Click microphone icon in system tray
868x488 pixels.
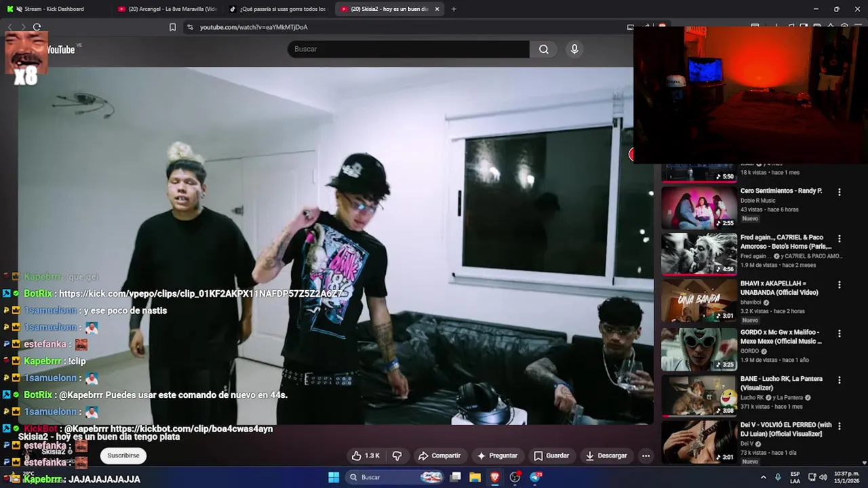coord(778,477)
